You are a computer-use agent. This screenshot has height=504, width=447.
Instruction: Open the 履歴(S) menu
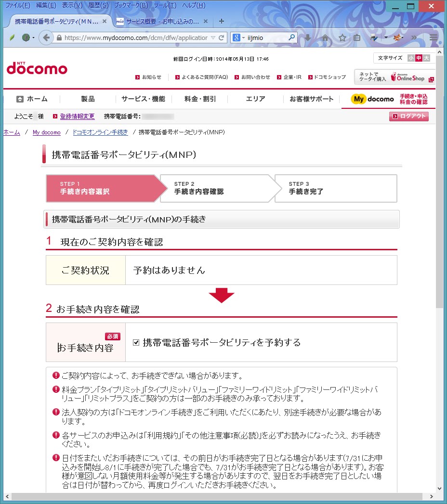pyautogui.click(x=98, y=5)
